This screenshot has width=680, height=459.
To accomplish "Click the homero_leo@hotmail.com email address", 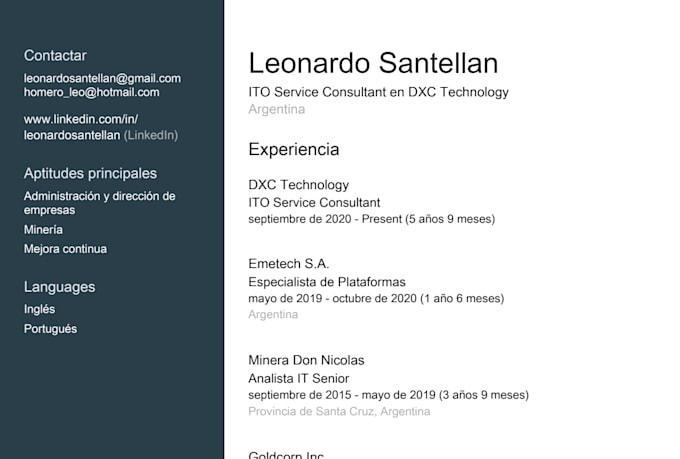I will tap(92, 92).
